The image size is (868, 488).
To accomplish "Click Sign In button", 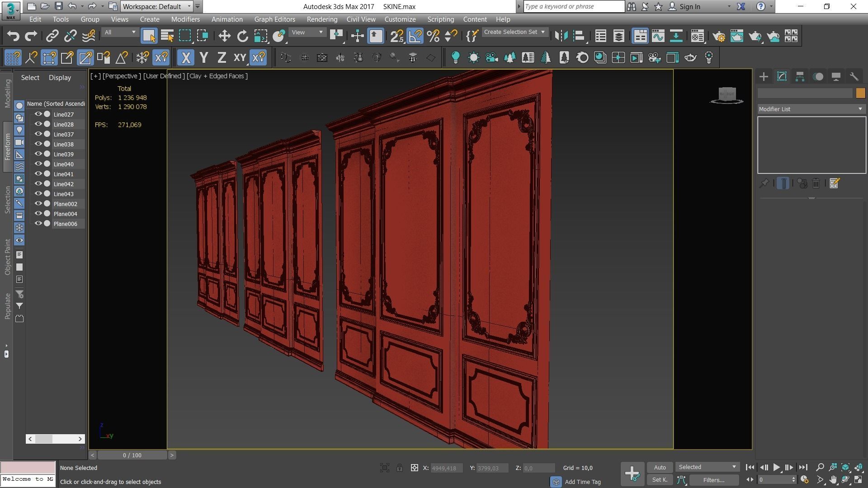I will click(684, 7).
